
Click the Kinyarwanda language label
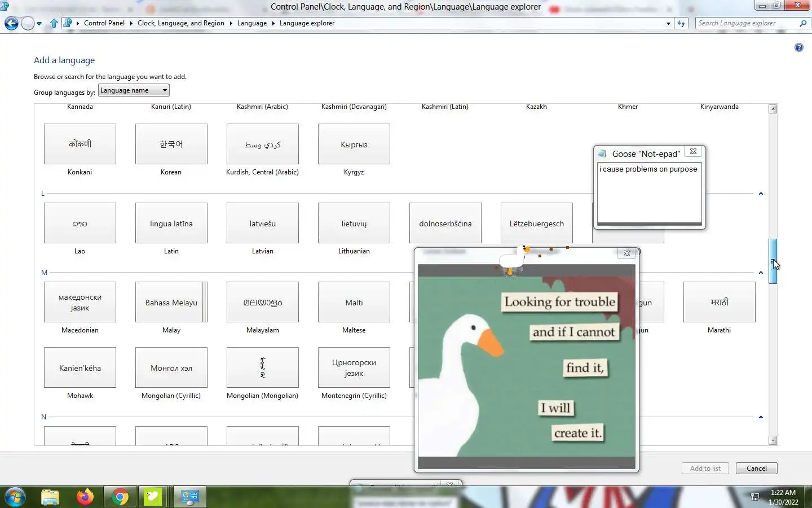(720, 107)
